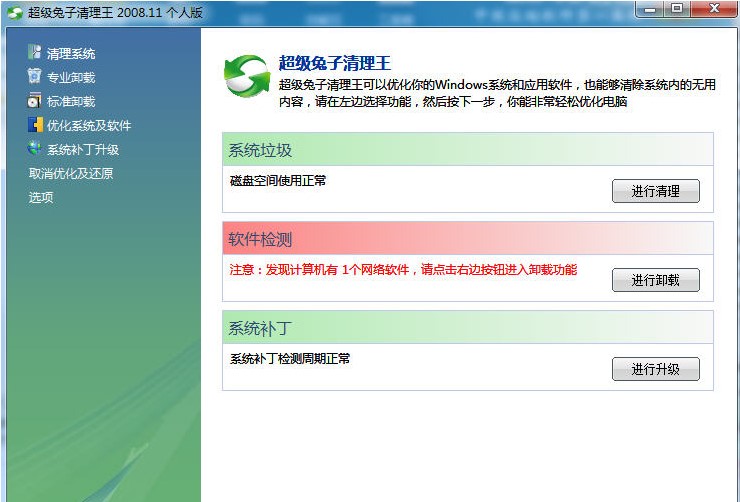Go to 标准卸载 in the sidebar

pyautogui.click(x=71, y=101)
